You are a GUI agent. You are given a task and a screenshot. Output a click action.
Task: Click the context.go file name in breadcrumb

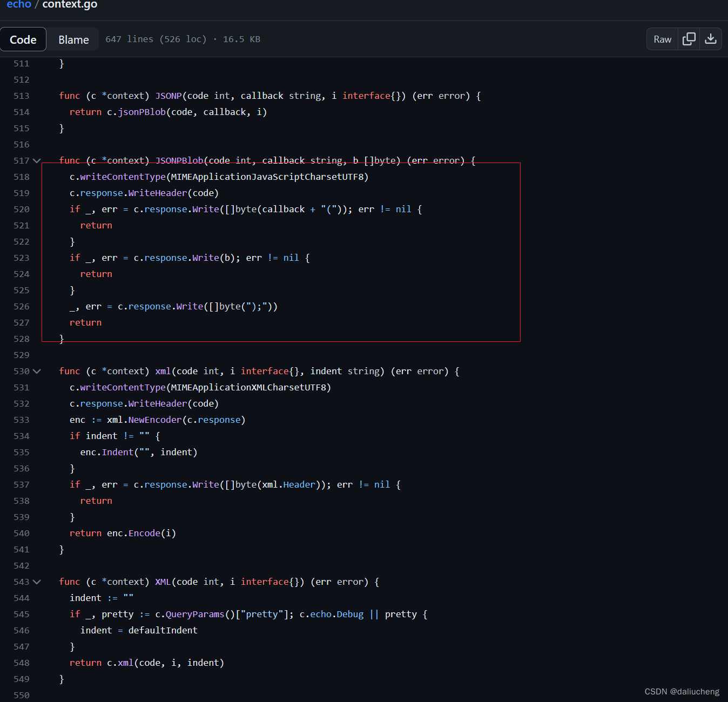coord(70,4)
